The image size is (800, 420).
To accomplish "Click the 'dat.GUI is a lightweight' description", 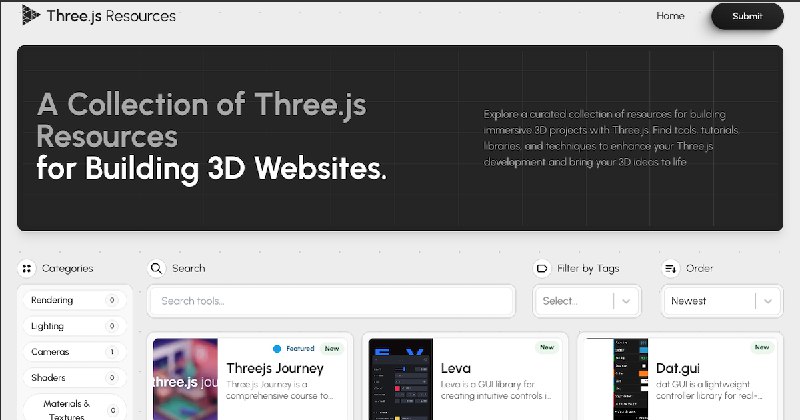I will click(709, 390).
